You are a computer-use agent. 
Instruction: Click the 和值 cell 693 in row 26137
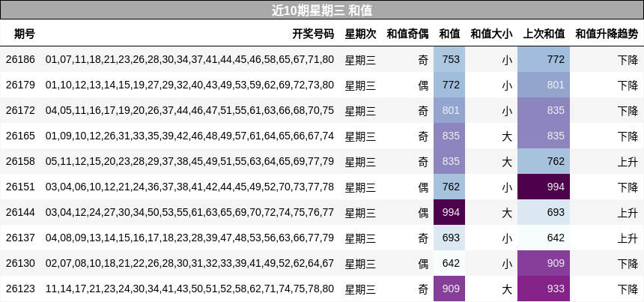point(449,238)
